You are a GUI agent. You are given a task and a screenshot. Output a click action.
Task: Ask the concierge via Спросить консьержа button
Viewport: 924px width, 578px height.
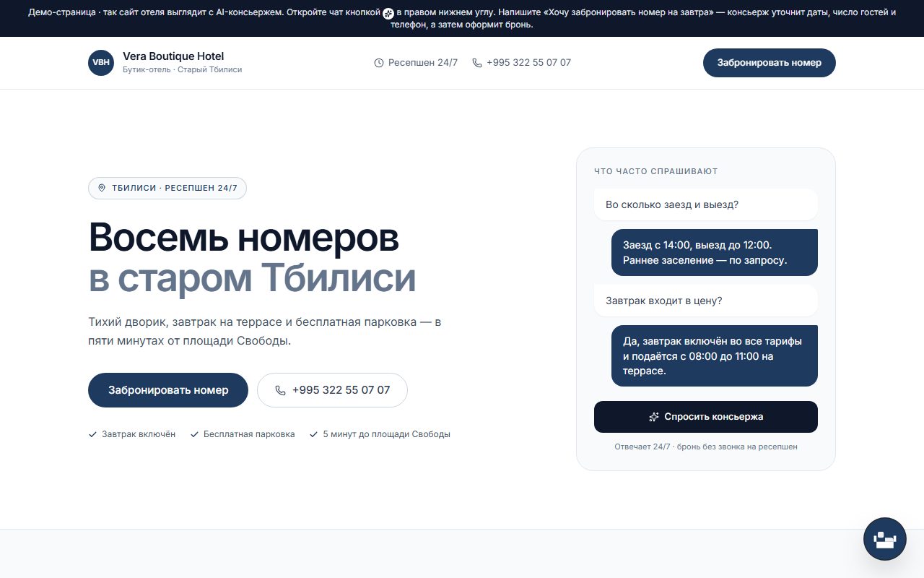pyautogui.click(x=706, y=417)
